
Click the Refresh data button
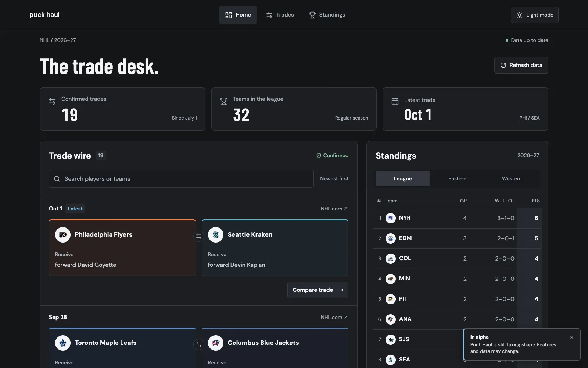pos(521,65)
